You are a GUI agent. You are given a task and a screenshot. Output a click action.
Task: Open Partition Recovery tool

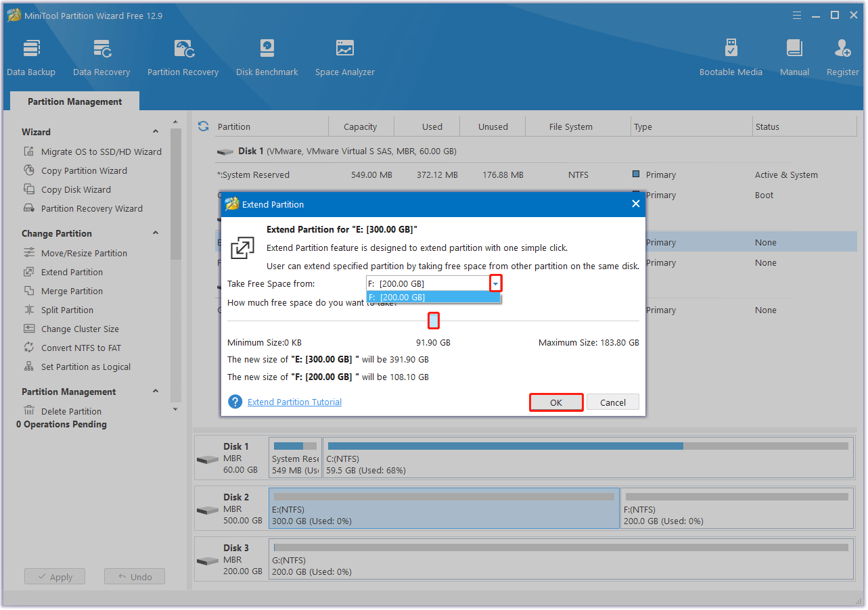pos(183,57)
